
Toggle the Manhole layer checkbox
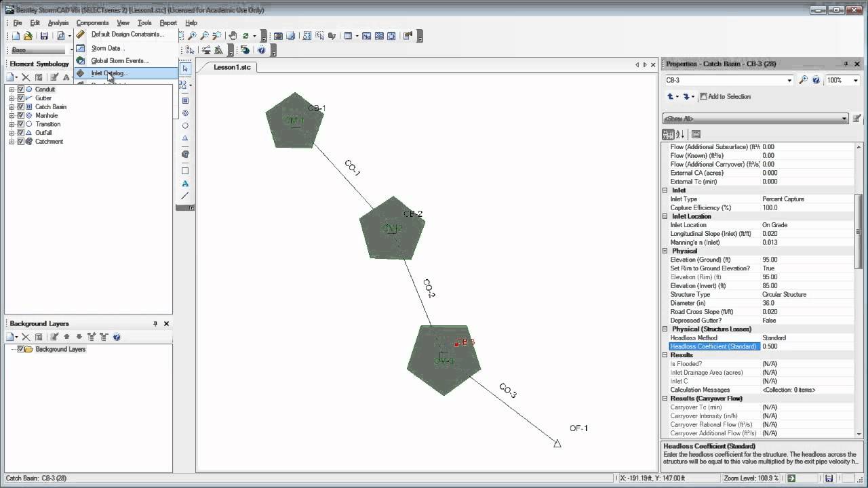coord(21,116)
